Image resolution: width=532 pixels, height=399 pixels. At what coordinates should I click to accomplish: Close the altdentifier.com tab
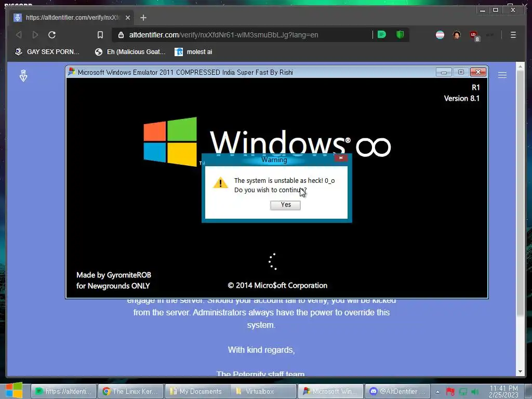coord(128,18)
